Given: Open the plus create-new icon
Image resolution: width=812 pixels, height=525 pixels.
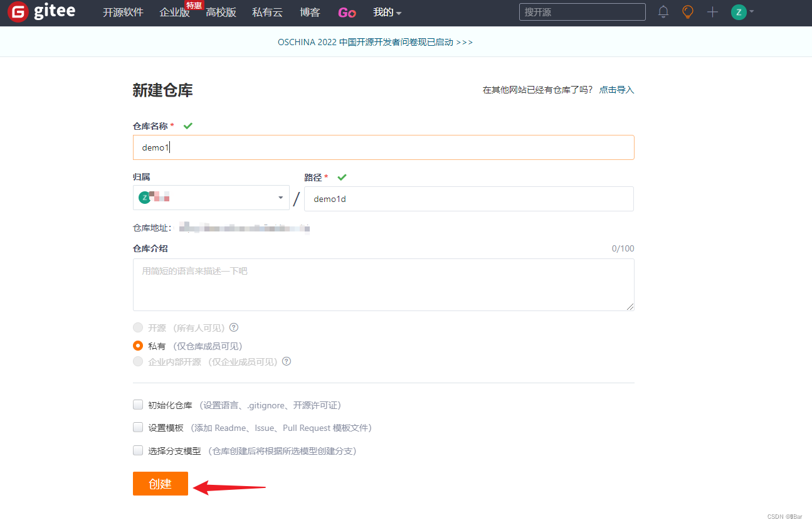Looking at the screenshot, I should click(712, 12).
